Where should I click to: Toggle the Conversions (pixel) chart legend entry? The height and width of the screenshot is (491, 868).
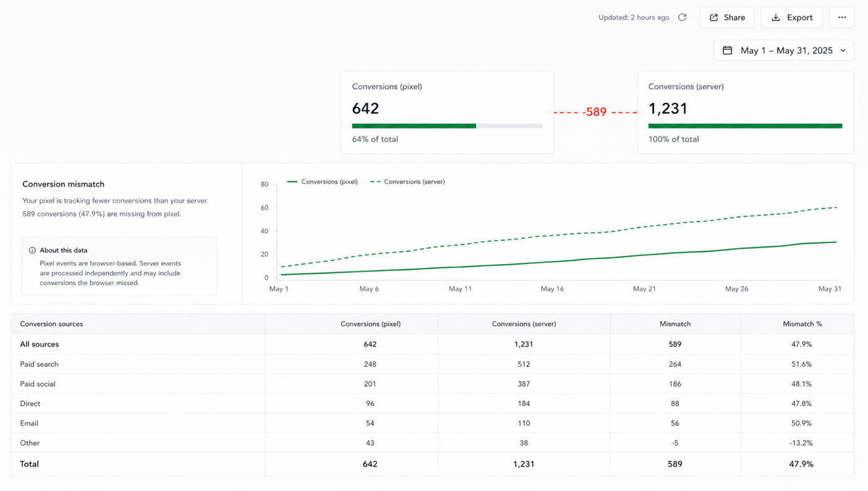322,182
